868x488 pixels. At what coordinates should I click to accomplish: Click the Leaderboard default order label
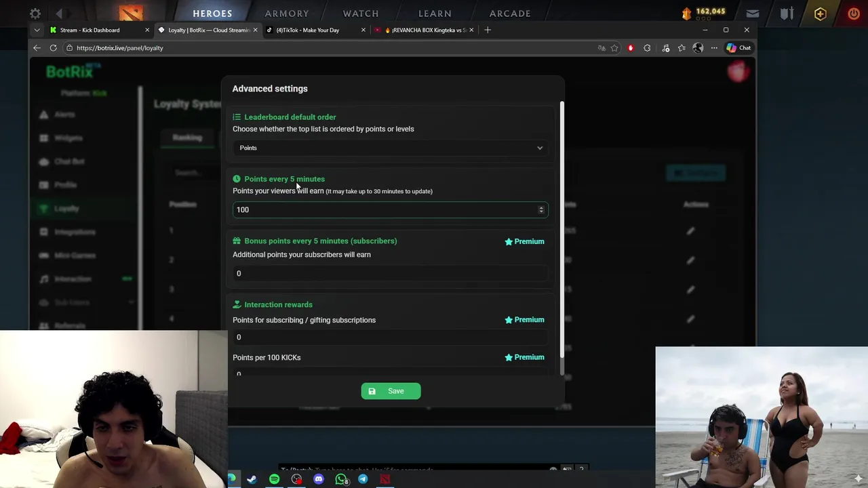coord(290,117)
